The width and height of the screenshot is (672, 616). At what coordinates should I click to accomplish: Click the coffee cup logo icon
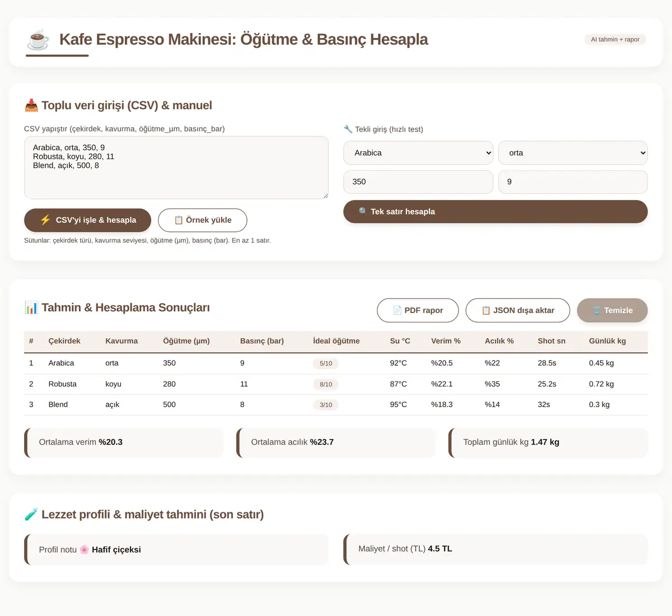click(38, 40)
